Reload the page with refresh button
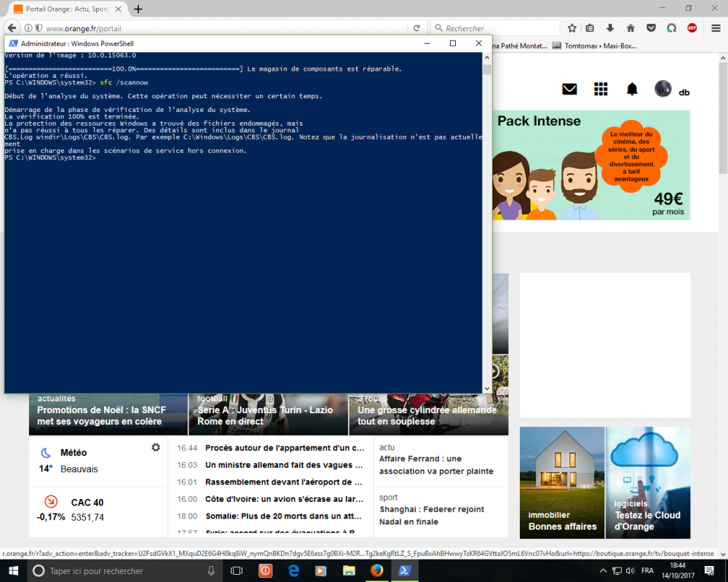The image size is (728, 582). click(417, 28)
